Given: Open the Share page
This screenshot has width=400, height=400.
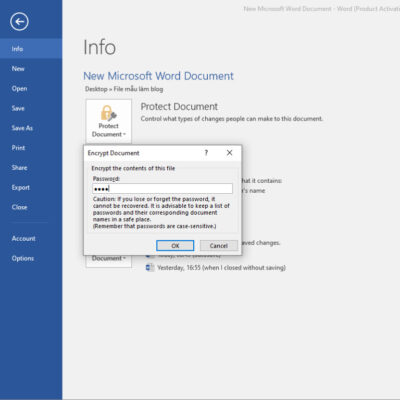Looking at the screenshot, I should 31,168.
